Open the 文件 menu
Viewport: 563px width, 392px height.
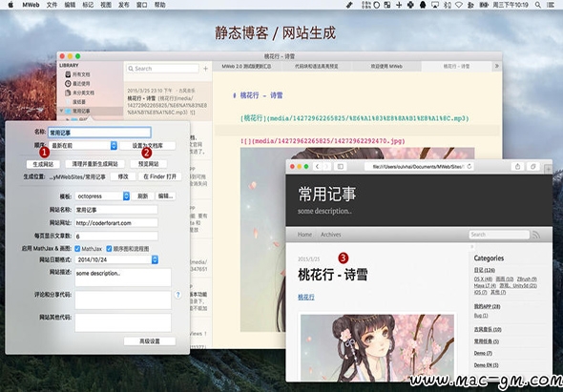[52, 5]
